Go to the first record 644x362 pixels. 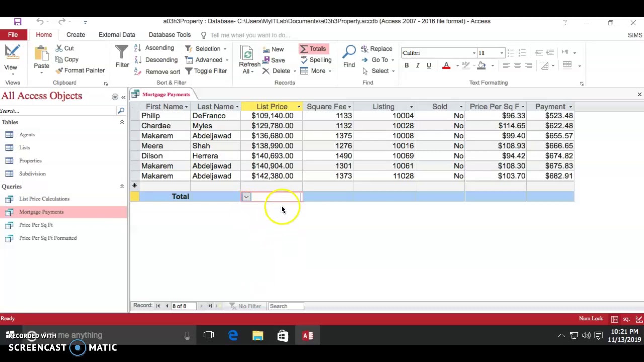pos(158,306)
